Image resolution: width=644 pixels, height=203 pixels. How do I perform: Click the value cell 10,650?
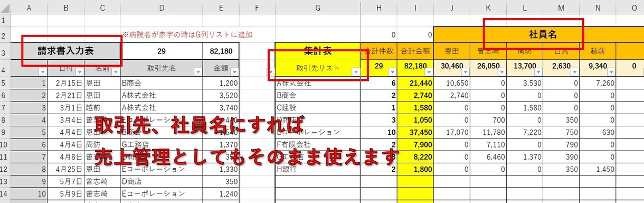click(x=451, y=83)
